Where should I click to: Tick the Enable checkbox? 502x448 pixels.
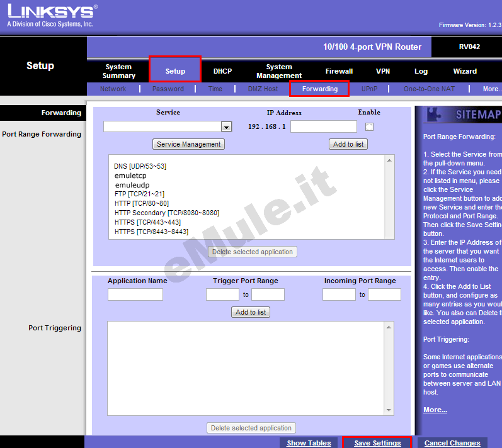pyautogui.click(x=369, y=127)
